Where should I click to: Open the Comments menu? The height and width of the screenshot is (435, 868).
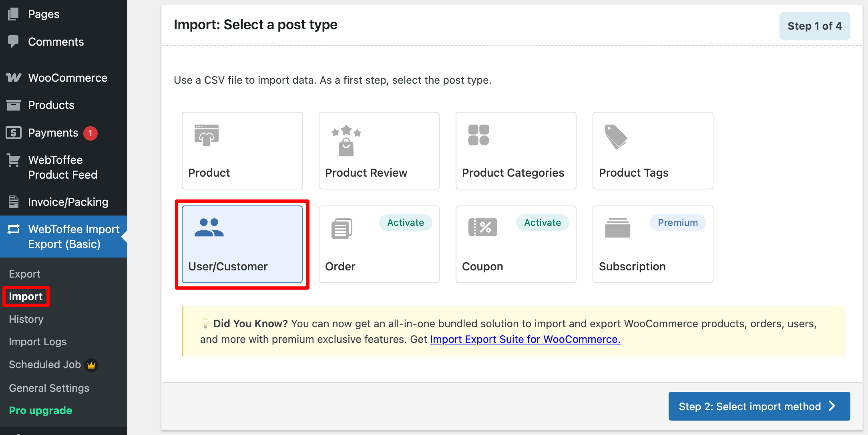point(64,42)
